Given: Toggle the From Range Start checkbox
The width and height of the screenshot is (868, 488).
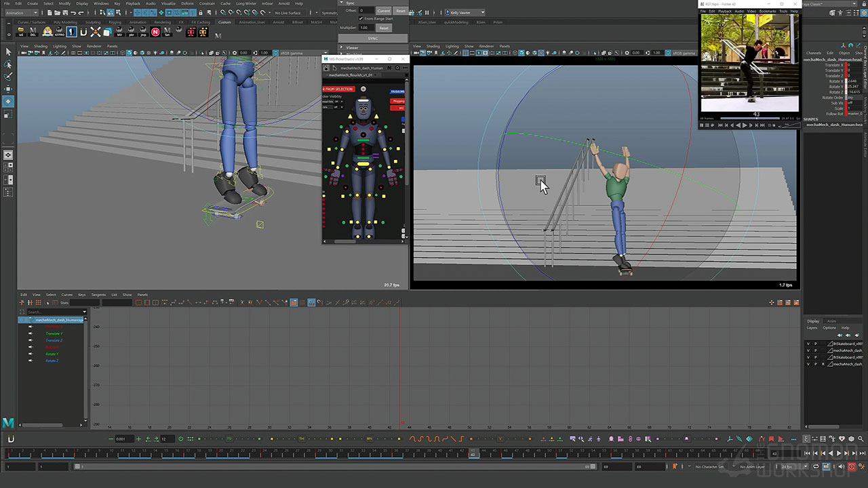Looking at the screenshot, I should 360,19.
